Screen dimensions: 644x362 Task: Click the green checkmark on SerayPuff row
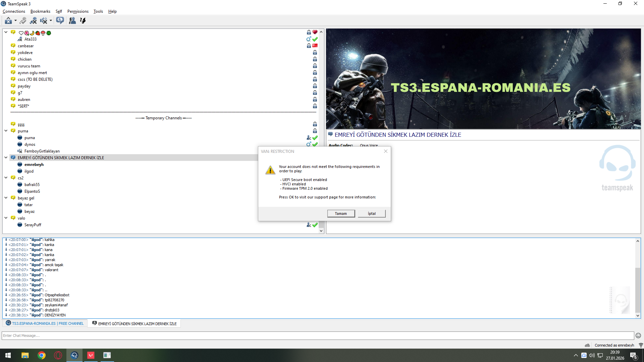point(315,225)
